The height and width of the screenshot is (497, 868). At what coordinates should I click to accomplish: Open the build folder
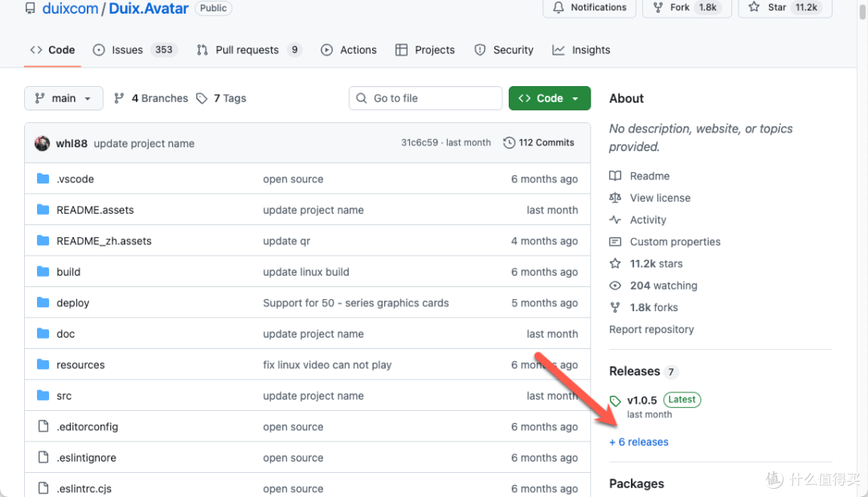[x=68, y=272]
